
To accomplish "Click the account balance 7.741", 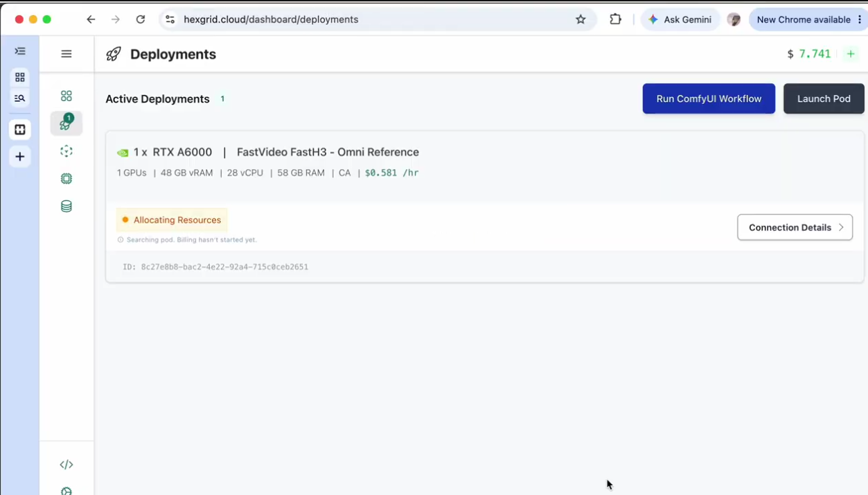I will (815, 54).
